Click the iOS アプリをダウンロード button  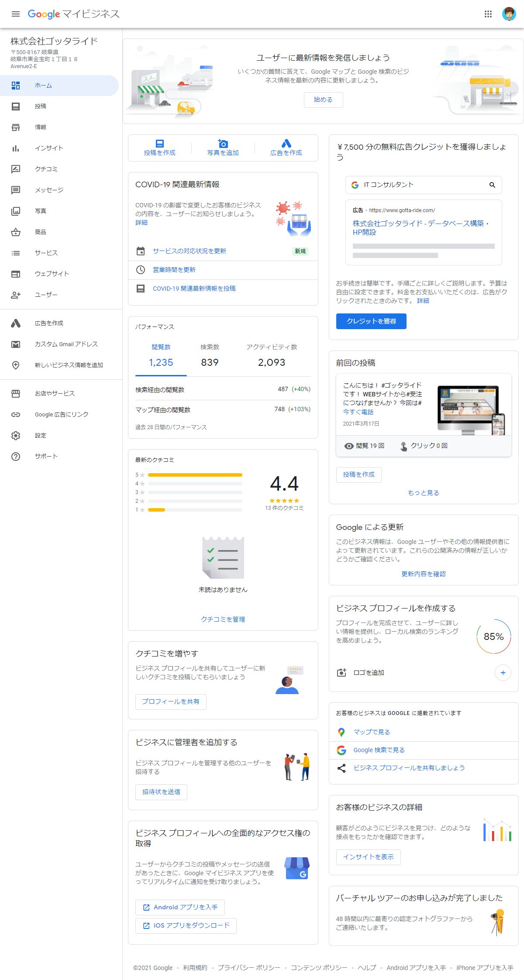(x=186, y=925)
